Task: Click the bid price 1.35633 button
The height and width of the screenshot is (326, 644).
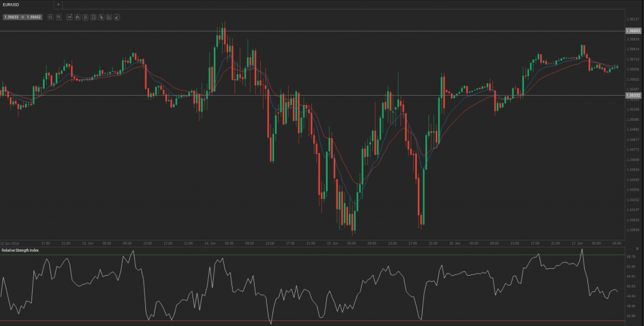Action: [x=11, y=17]
